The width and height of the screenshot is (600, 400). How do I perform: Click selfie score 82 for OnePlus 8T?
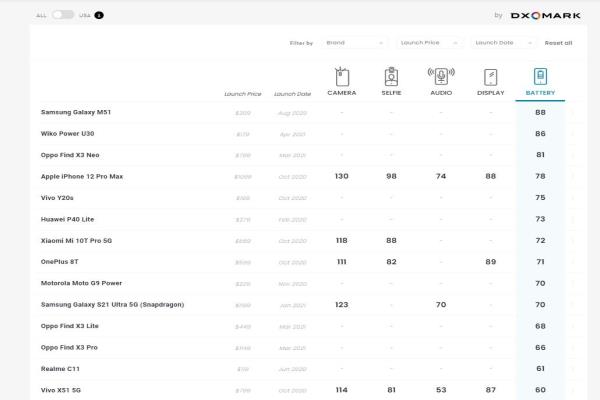coord(391,262)
